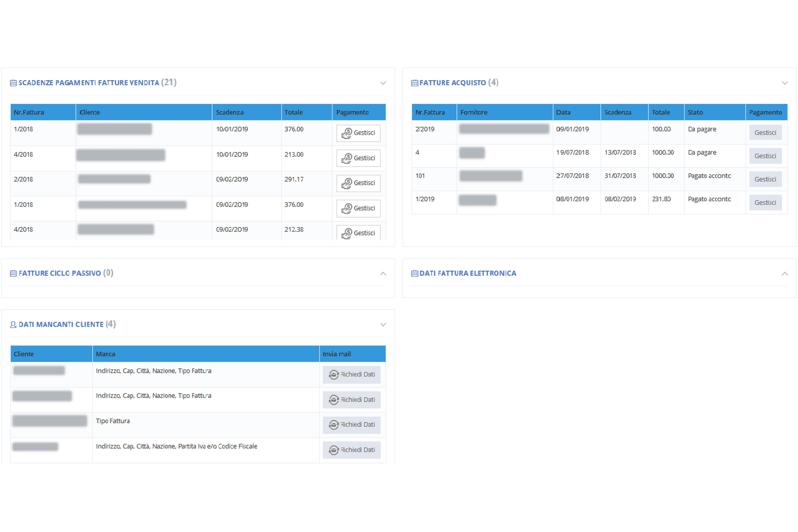Expand the Fatture Ciclo Passivo panel
Image resolution: width=798 pixels, height=532 pixels.
click(x=383, y=273)
